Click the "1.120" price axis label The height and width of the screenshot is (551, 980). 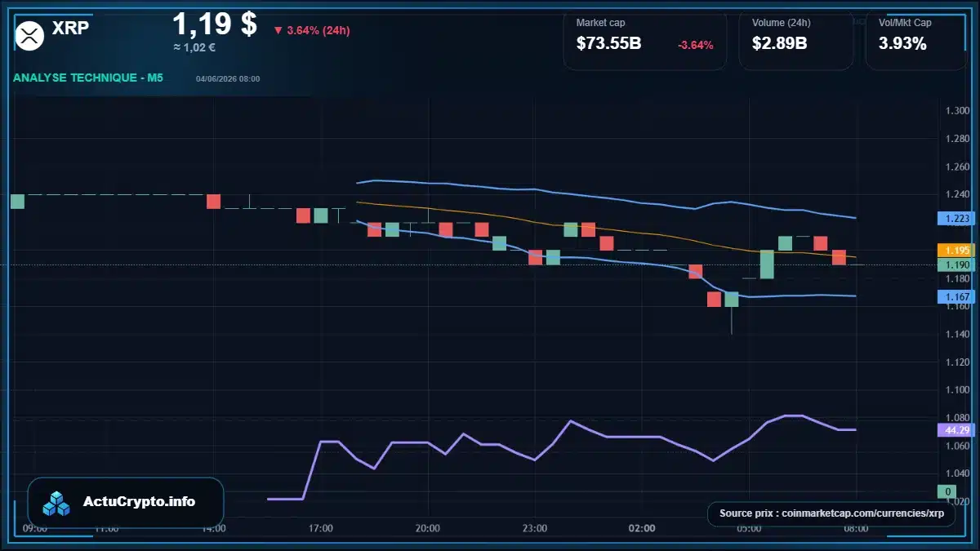click(956, 362)
